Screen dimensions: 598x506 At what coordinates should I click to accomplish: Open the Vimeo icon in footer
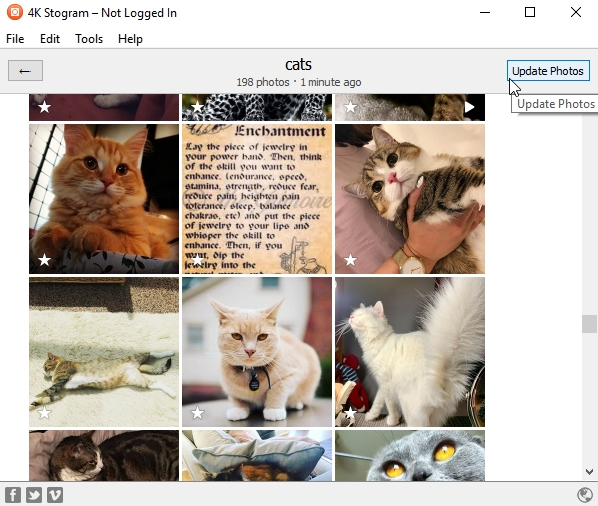(55, 495)
